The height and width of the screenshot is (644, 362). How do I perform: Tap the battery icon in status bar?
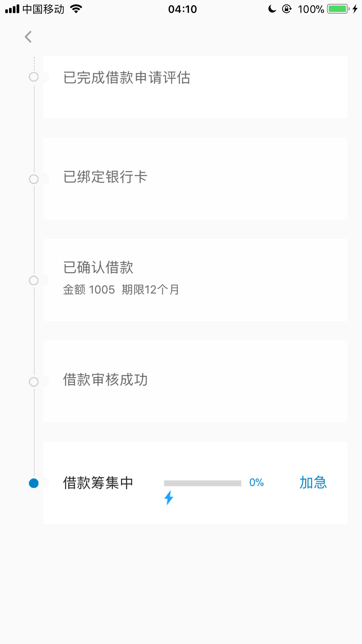tap(338, 9)
